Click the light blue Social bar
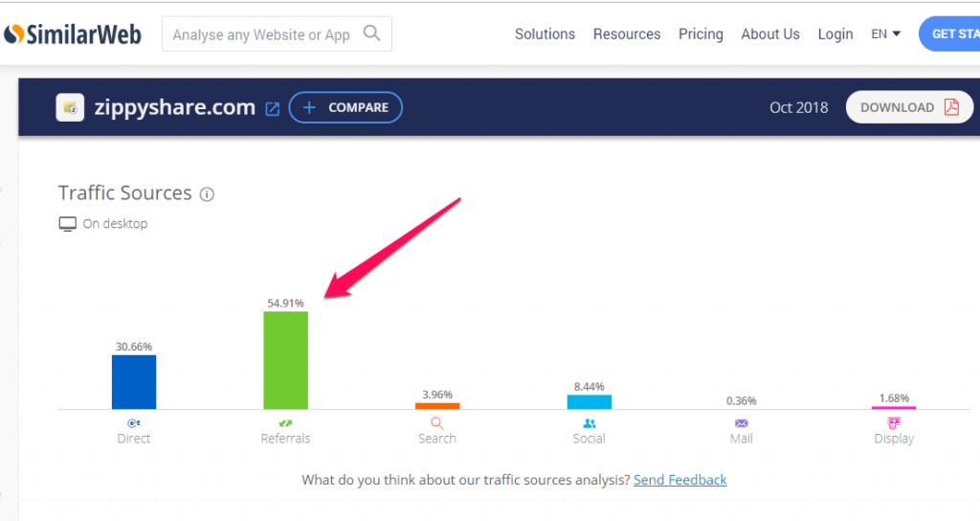Screen dimensions: 980x521 590,402
